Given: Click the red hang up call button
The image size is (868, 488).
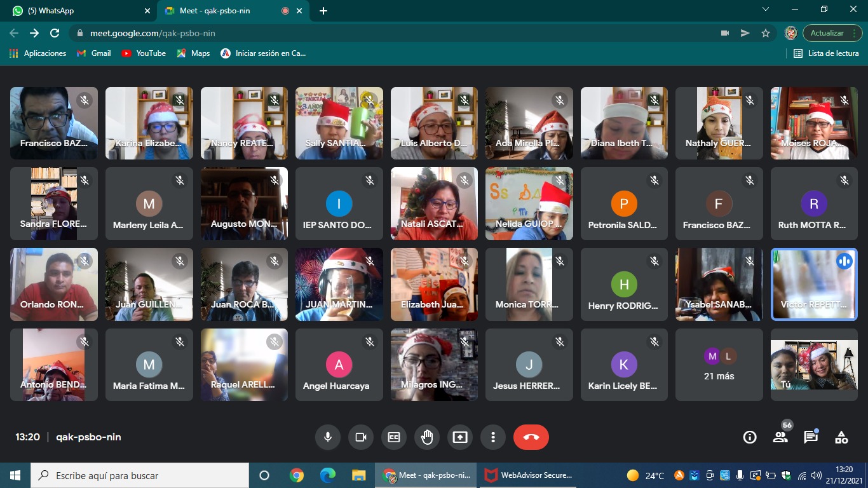Looking at the screenshot, I should tap(531, 437).
